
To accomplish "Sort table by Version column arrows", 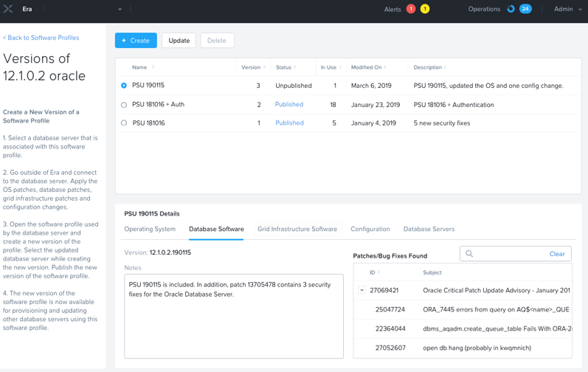I will [264, 67].
